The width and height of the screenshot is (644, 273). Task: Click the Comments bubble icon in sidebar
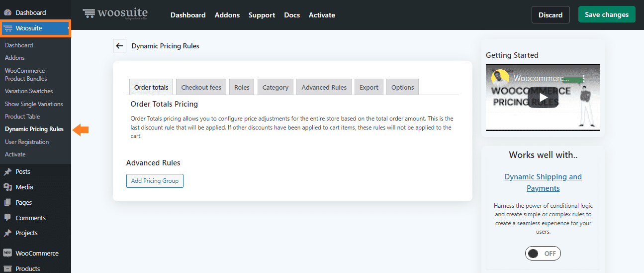(7, 218)
